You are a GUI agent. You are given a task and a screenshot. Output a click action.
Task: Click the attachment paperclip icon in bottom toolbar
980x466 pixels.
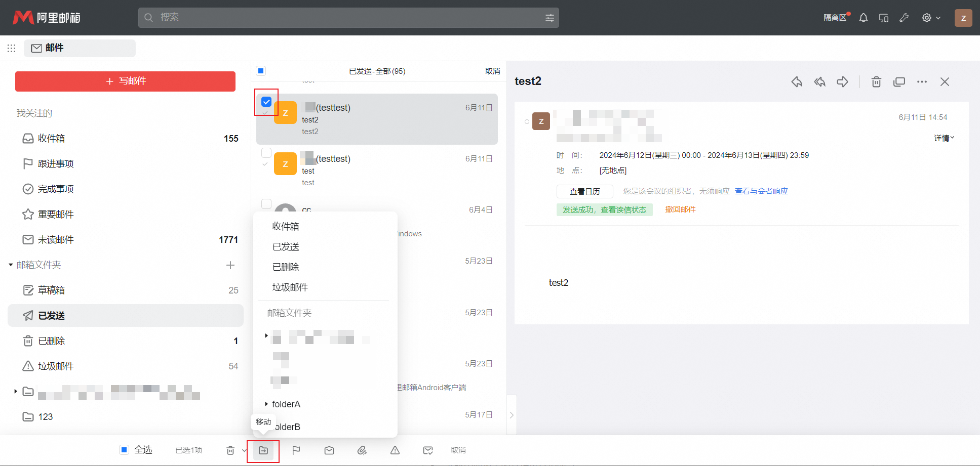[362, 450]
